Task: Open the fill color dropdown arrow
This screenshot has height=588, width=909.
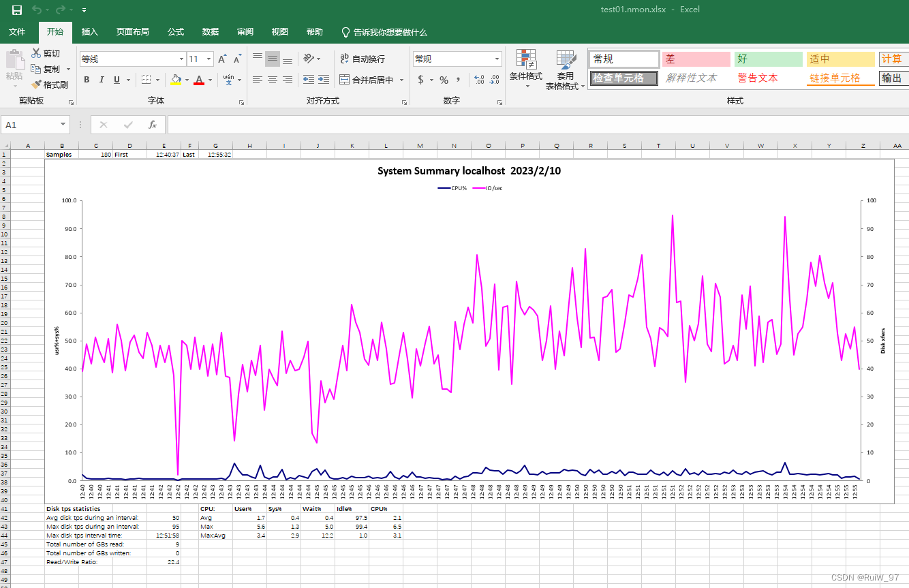Action: point(187,80)
